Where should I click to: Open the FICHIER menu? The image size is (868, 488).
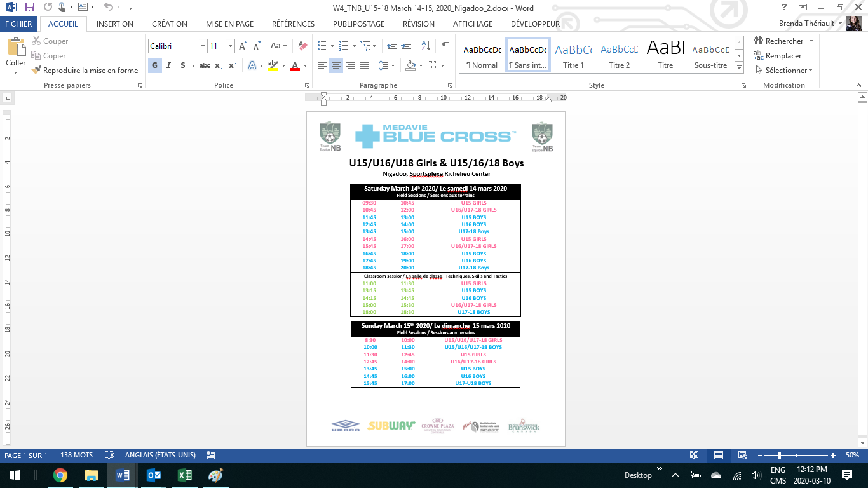(x=19, y=24)
